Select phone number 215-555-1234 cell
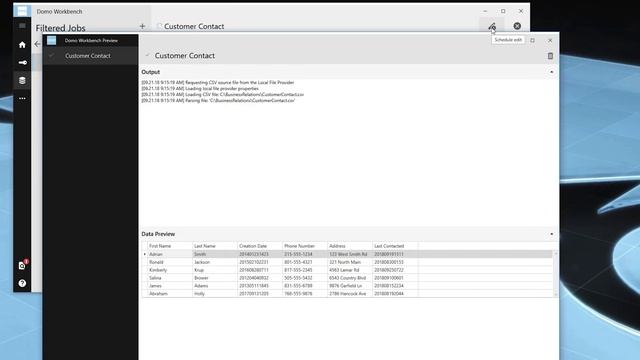Screen dimensions: 640x360 pos(304,254)
